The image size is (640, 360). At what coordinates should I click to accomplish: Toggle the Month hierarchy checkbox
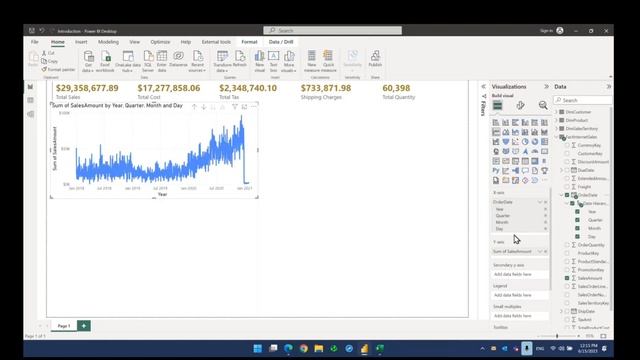click(577, 228)
